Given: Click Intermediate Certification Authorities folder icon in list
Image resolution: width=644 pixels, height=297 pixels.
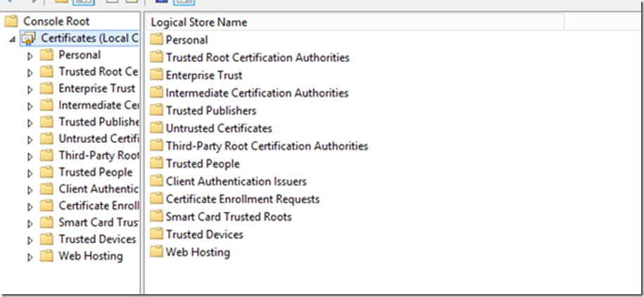Looking at the screenshot, I should pyautogui.click(x=156, y=92).
